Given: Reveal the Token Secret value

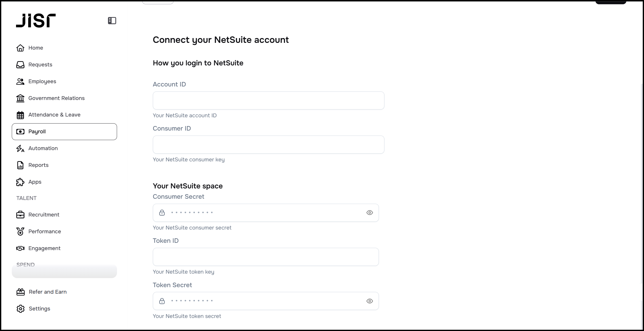Looking at the screenshot, I should point(370,301).
